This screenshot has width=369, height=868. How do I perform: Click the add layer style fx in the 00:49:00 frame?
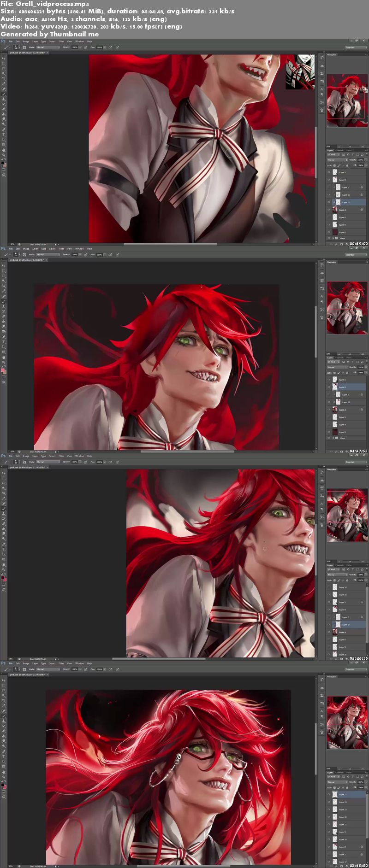[x=336, y=244]
